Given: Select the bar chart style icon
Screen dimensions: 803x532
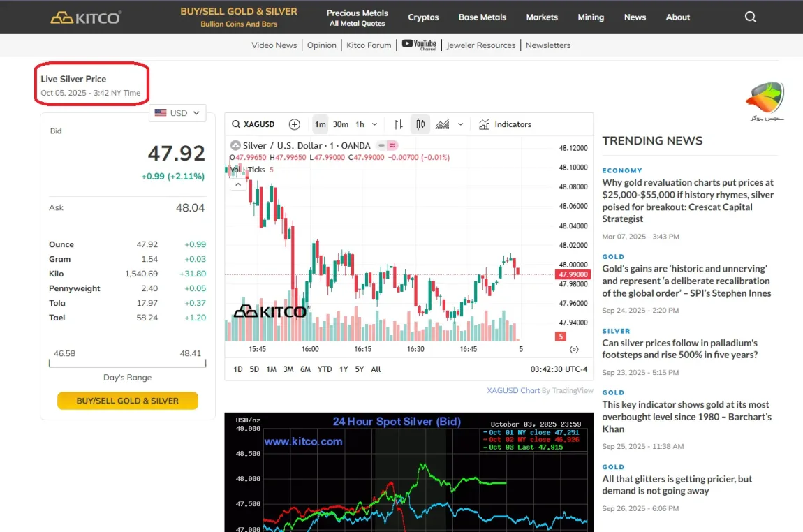Looking at the screenshot, I should tap(398, 124).
